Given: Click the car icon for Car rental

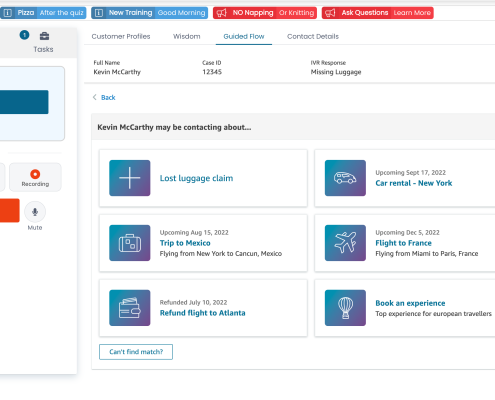Looking at the screenshot, I should [x=345, y=178].
